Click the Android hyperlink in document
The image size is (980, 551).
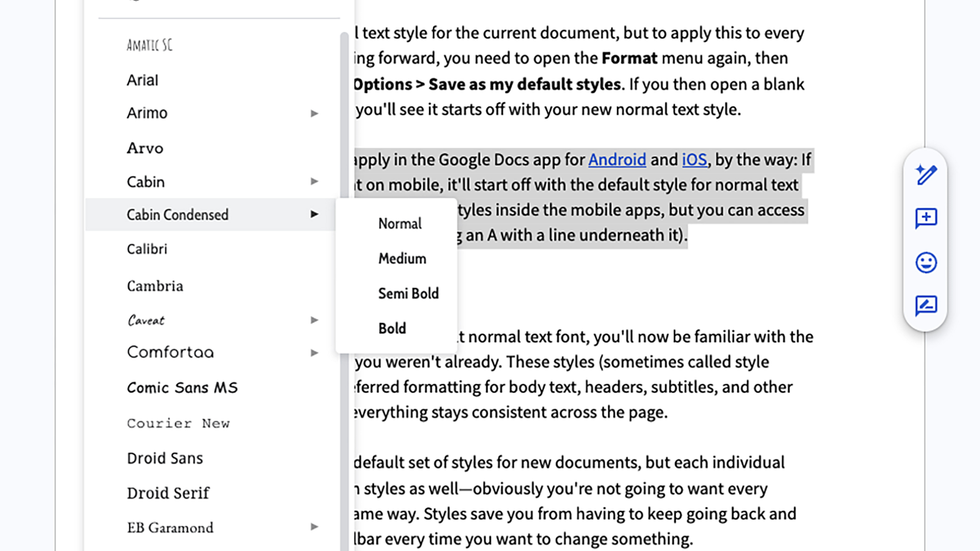coord(616,160)
